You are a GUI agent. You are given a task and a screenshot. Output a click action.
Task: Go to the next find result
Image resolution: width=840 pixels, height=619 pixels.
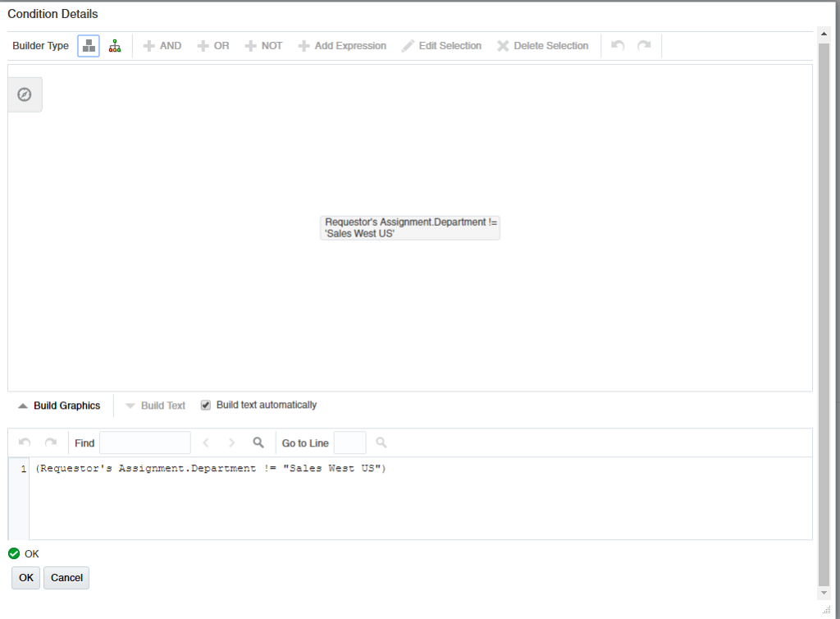coord(231,442)
